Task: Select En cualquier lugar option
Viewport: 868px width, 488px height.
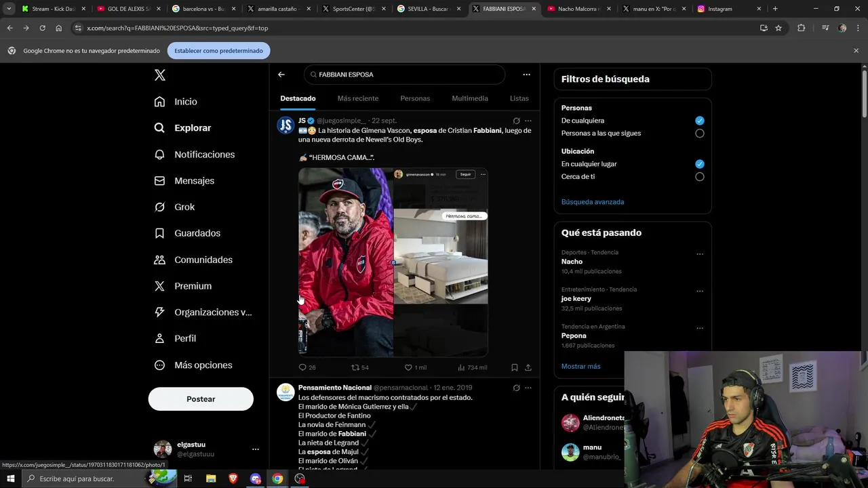Action: pos(699,164)
